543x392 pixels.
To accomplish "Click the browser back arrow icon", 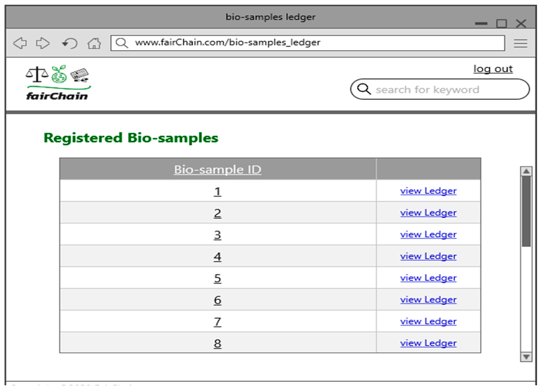I will [20, 43].
